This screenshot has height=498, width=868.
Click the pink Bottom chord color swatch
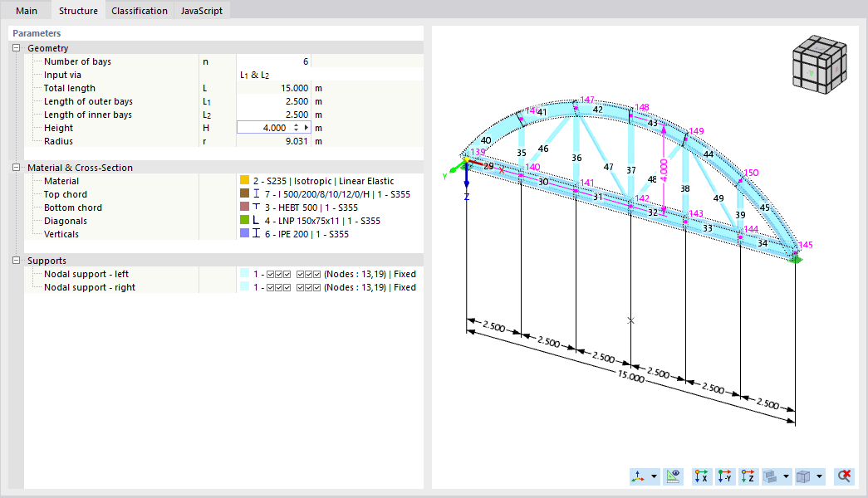click(244, 207)
